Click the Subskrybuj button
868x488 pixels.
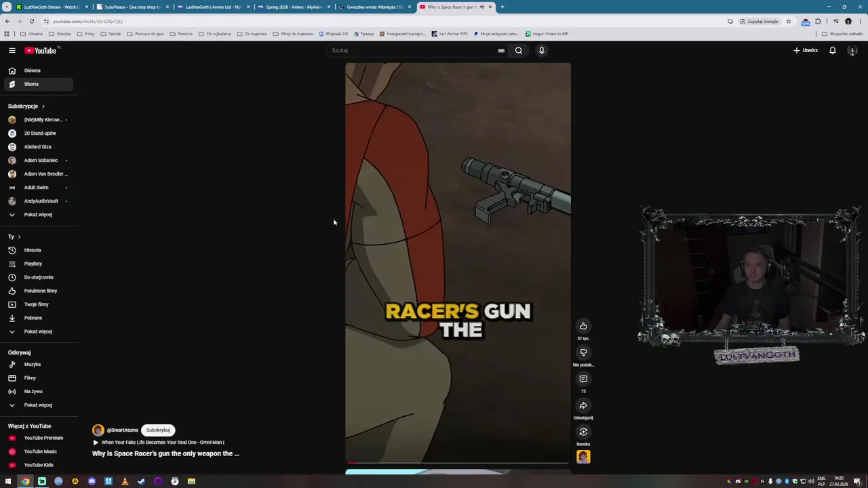(158, 430)
